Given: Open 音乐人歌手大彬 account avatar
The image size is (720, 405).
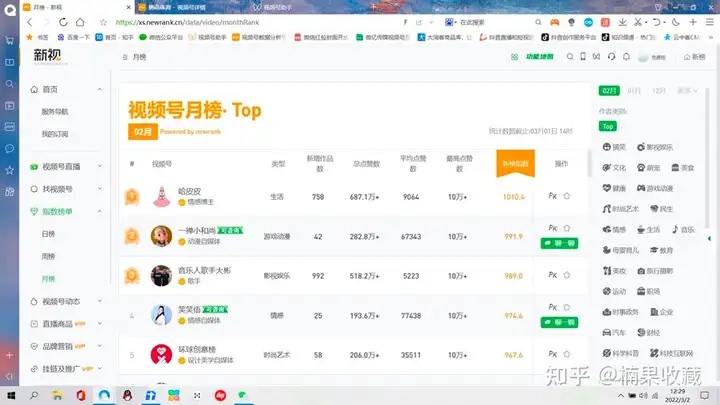Looking at the screenshot, I should (x=161, y=276).
